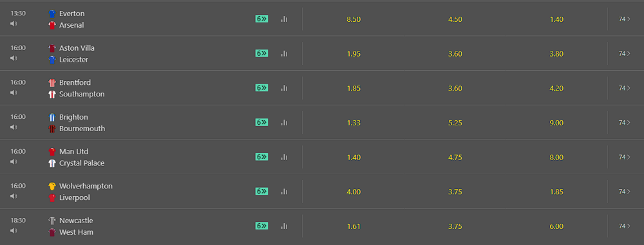Open the Crystal Palace team name link

82,163
